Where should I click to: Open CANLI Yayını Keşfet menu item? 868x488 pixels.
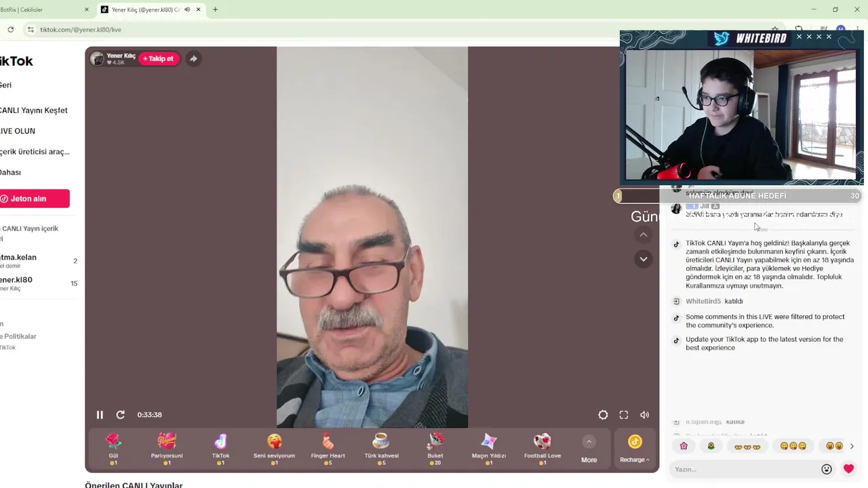34,110
